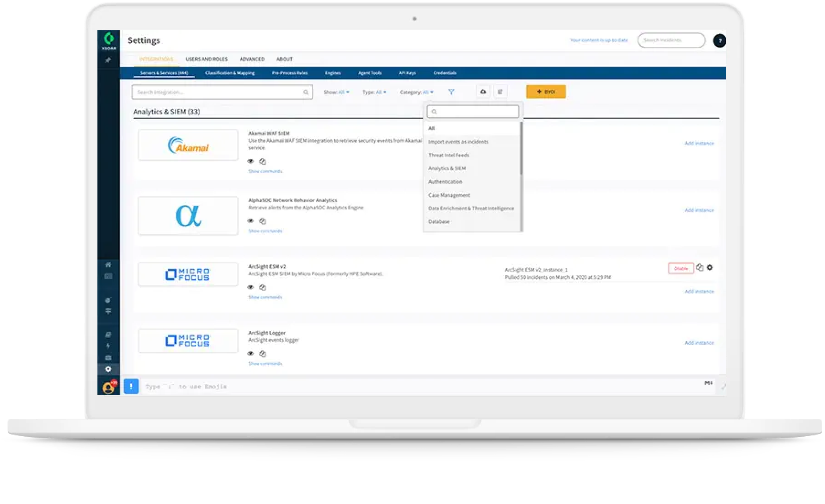Open the Classification & Mapping tab
The width and height of the screenshot is (825, 504).
pyautogui.click(x=230, y=73)
